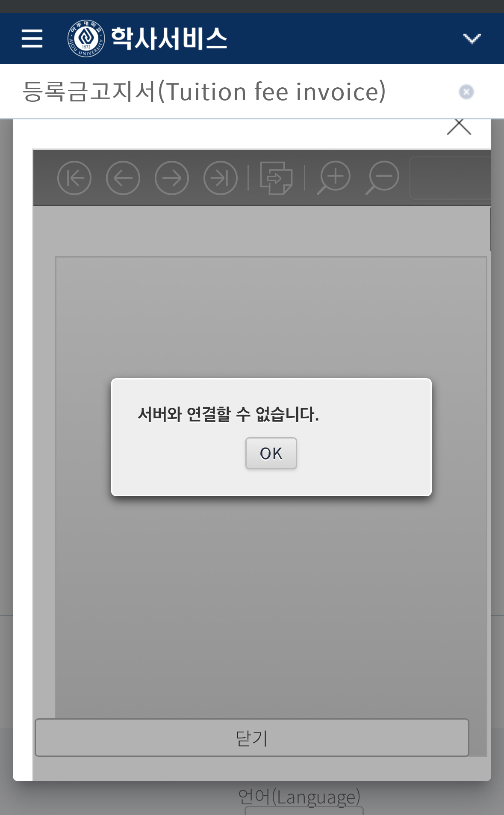Click the viewer vertical scrollbar
Screen dimensions: 504x815
(x=490, y=229)
